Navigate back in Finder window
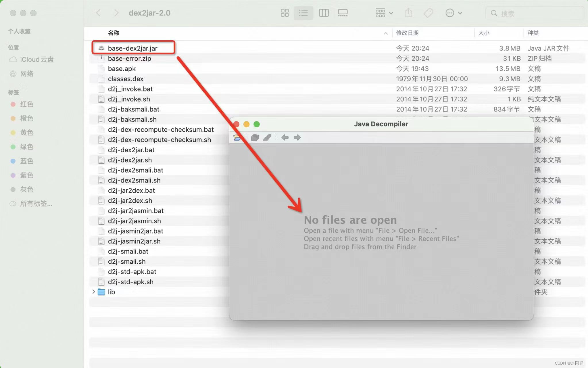Screen dimensions: 588x368 tap(98, 13)
